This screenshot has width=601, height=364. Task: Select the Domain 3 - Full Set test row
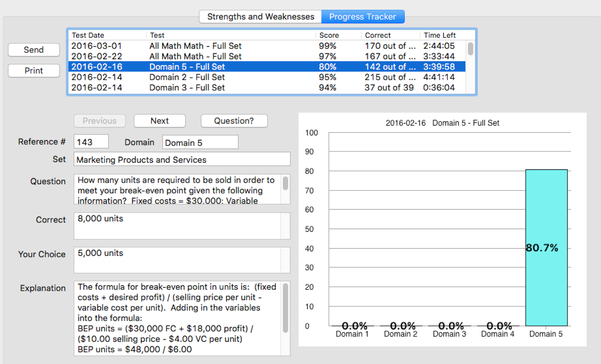point(225,87)
